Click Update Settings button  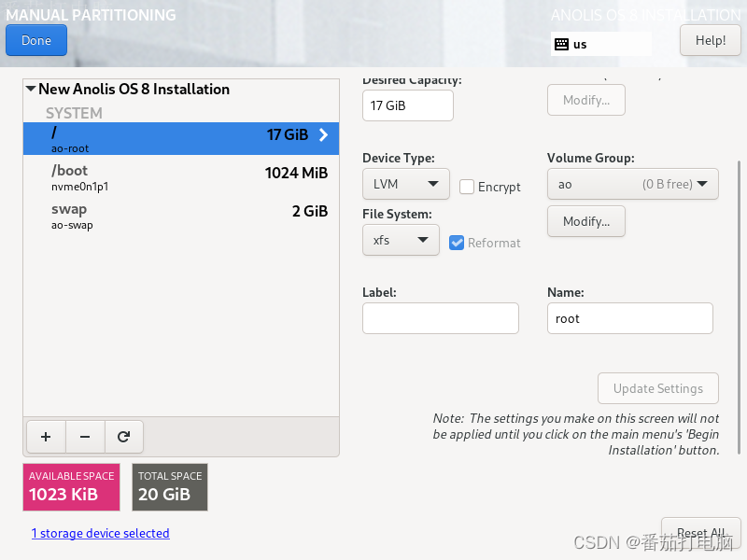point(658,388)
